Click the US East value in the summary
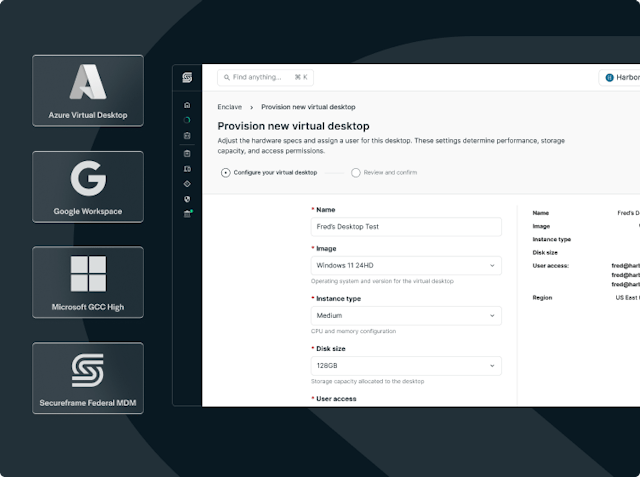The image size is (640, 477). coord(627,298)
